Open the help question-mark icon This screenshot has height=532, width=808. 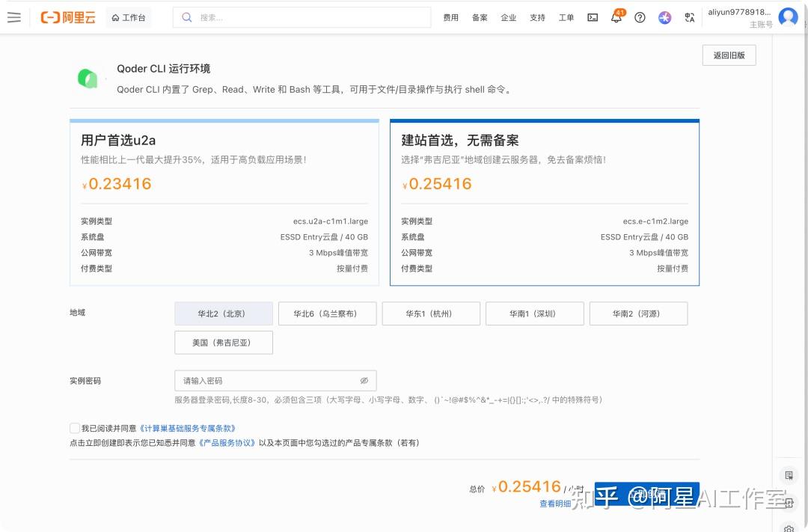(640, 17)
